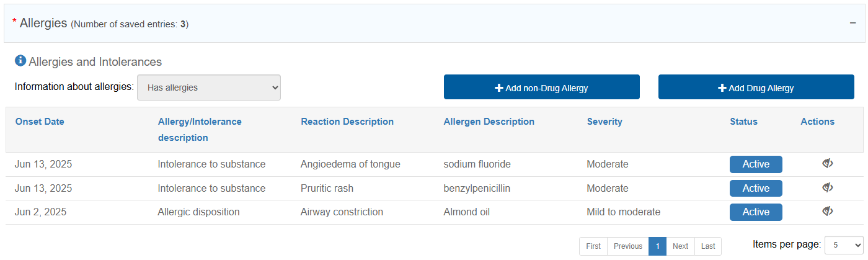Click the info icon beside Allergies and Intolerances

[x=20, y=61]
